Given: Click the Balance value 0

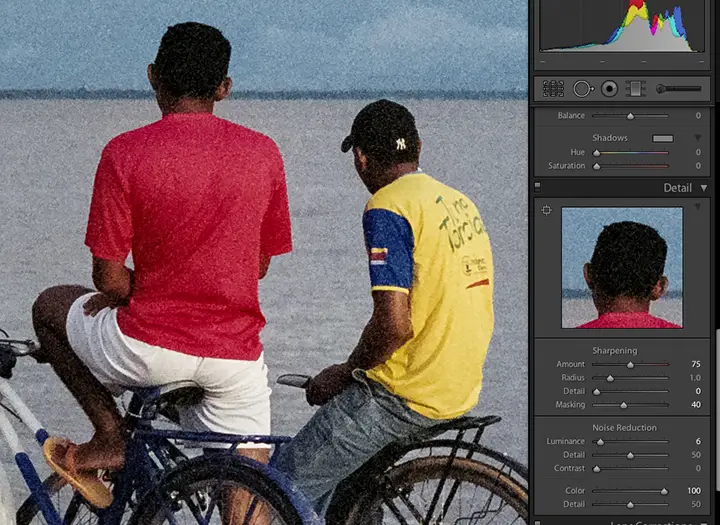Looking at the screenshot, I should point(698,116).
